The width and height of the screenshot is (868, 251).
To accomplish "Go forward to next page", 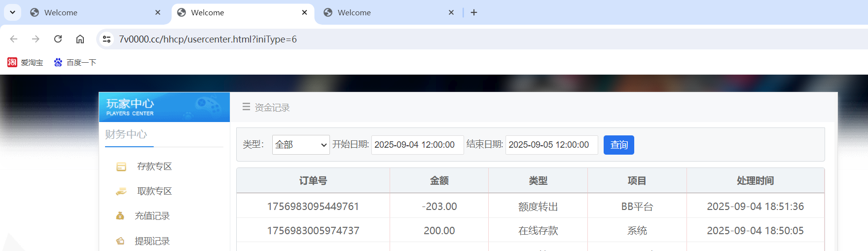I will (x=36, y=39).
